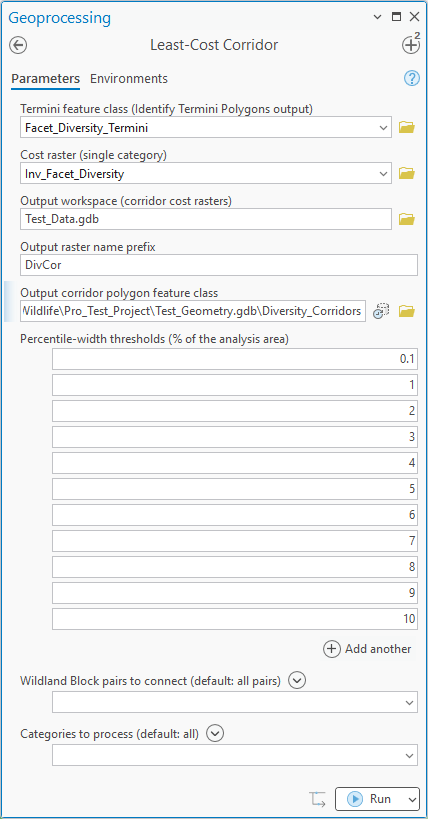This screenshot has width=428, height=819.
Task: Close the Geoprocessing pane
Action: click(414, 17)
